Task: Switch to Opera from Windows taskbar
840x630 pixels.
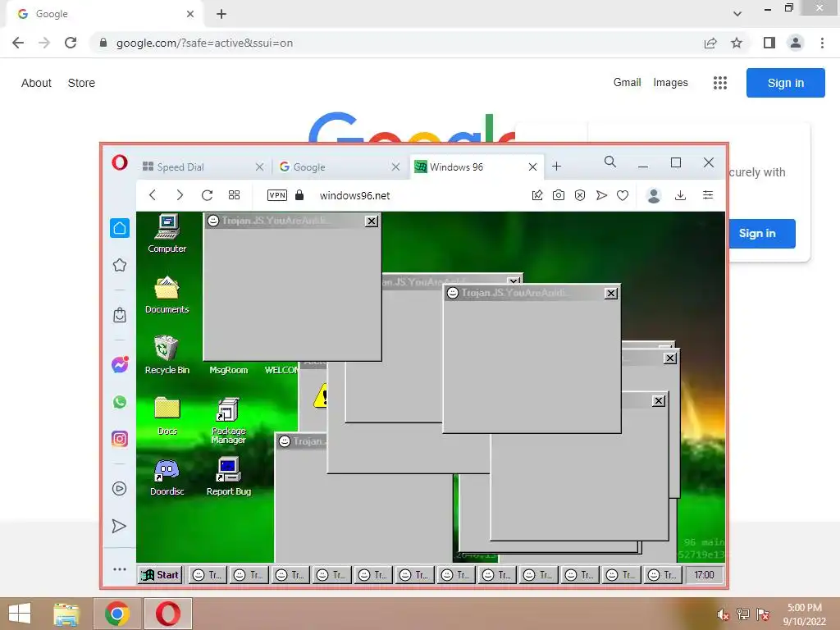Action: click(168, 614)
